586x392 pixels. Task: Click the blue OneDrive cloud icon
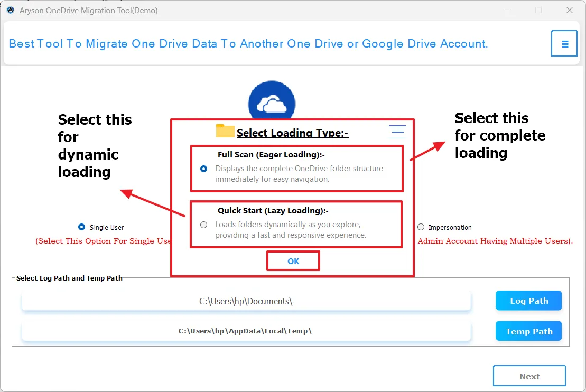[272, 102]
